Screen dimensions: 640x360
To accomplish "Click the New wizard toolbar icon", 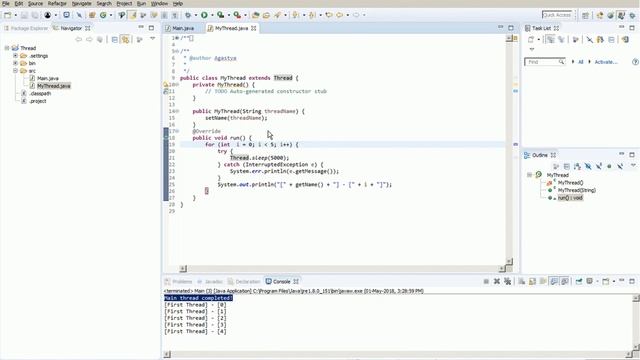I will 8,15.
